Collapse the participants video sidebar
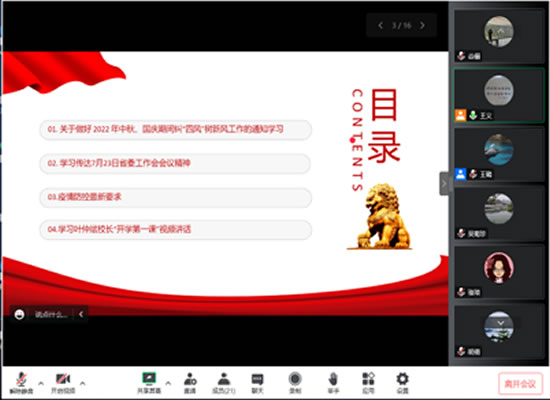This screenshot has height=400, width=550. coord(444,183)
